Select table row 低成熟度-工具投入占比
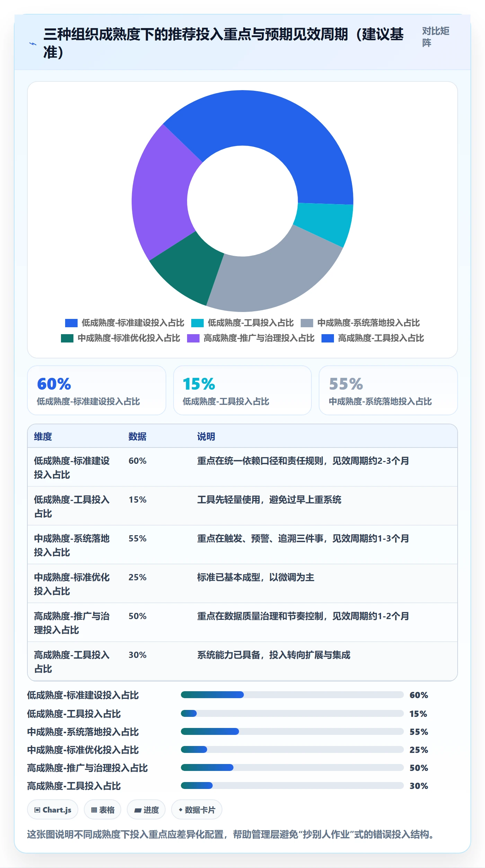The height and width of the screenshot is (868, 485). (242, 506)
